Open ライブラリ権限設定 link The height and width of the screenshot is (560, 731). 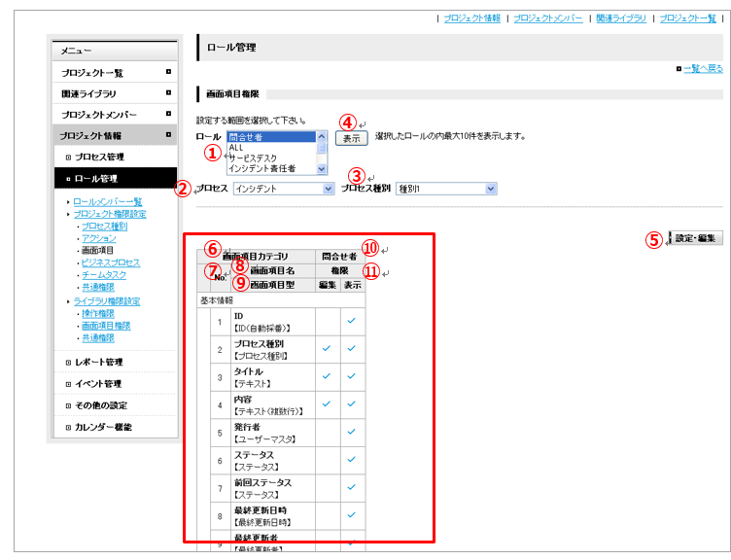(x=107, y=301)
